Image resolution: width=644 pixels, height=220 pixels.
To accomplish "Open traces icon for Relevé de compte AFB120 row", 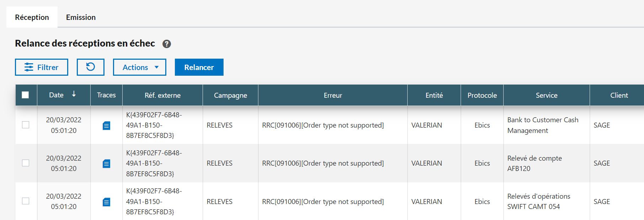I will [106, 163].
